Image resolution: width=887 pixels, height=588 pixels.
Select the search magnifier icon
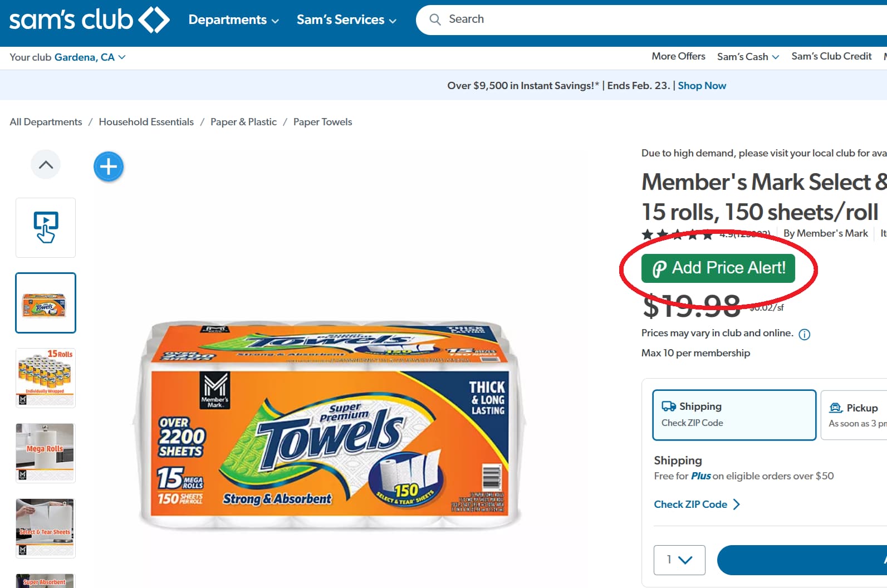pos(435,19)
